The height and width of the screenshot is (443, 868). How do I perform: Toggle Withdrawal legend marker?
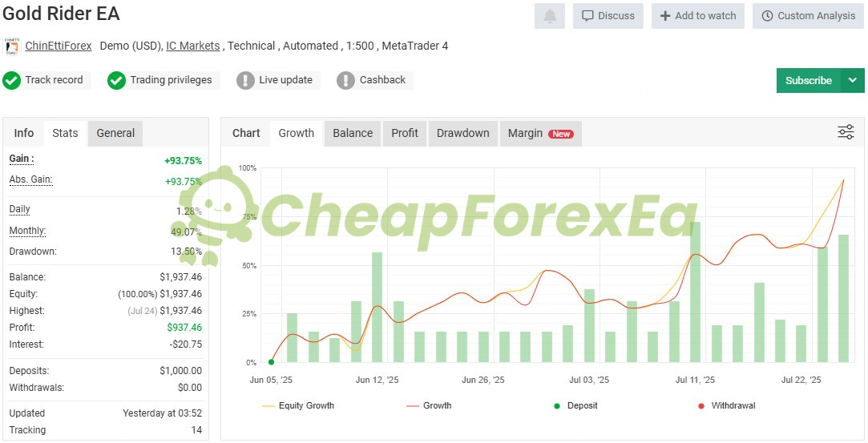(727, 406)
